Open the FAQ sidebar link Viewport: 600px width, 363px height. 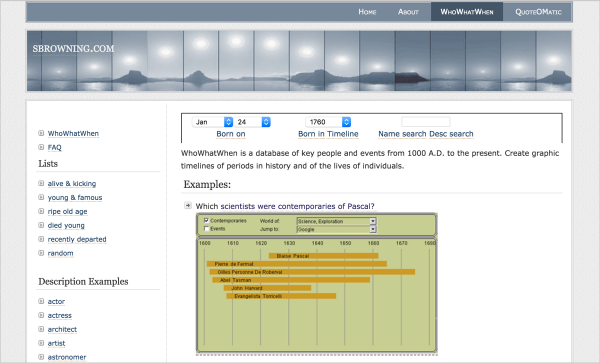click(54, 147)
